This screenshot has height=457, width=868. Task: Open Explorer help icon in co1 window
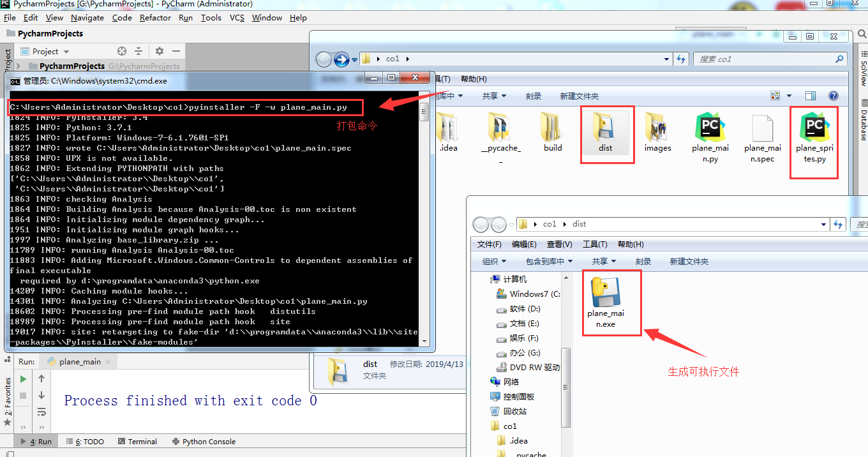pos(833,96)
